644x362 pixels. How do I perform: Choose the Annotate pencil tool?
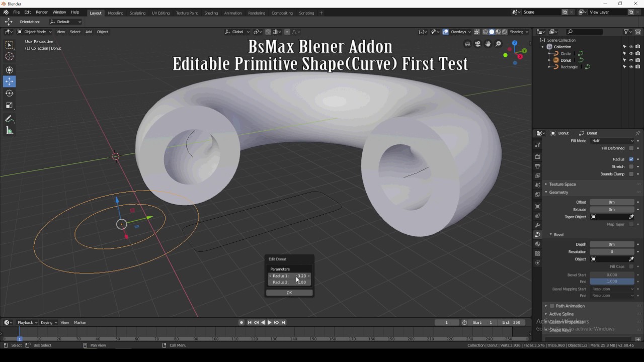(9, 119)
